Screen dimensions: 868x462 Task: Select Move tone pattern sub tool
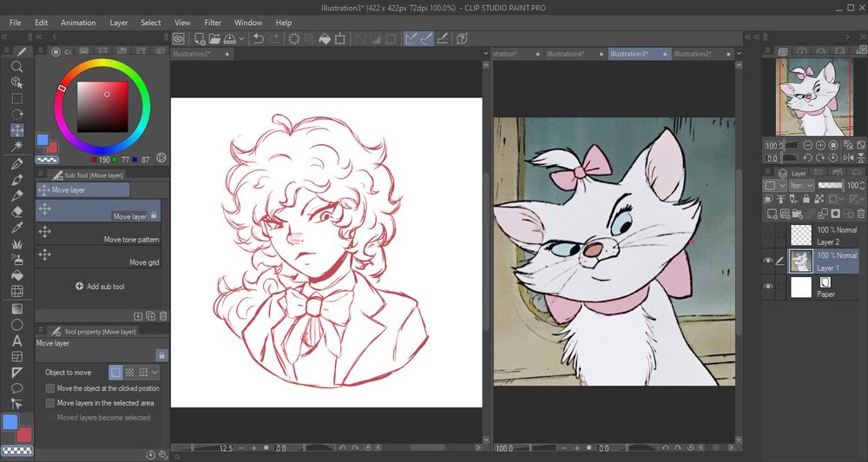click(99, 234)
